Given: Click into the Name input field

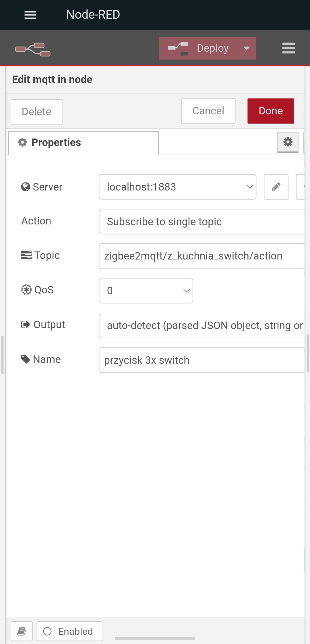Looking at the screenshot, I should [202, 360].
